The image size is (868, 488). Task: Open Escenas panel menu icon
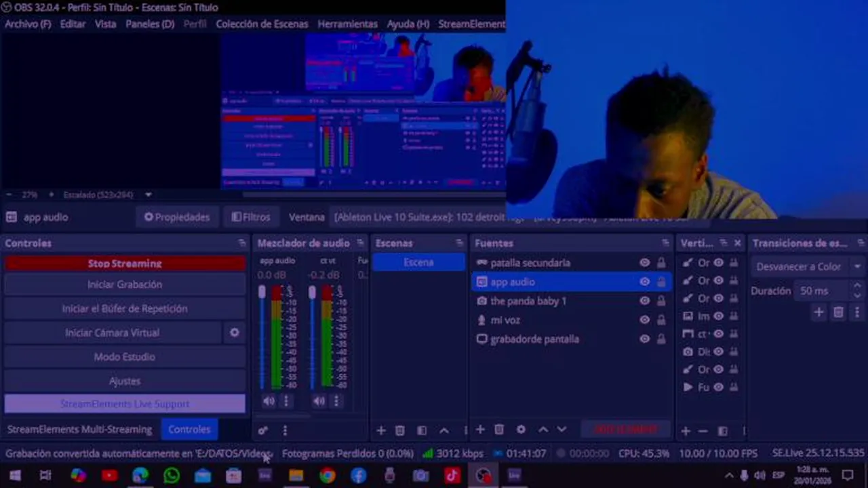tap(459, 243)
